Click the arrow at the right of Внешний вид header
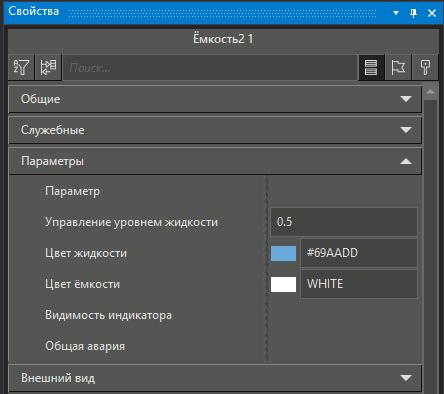Screen dimensions: 444x394 [x=406, y=378]
